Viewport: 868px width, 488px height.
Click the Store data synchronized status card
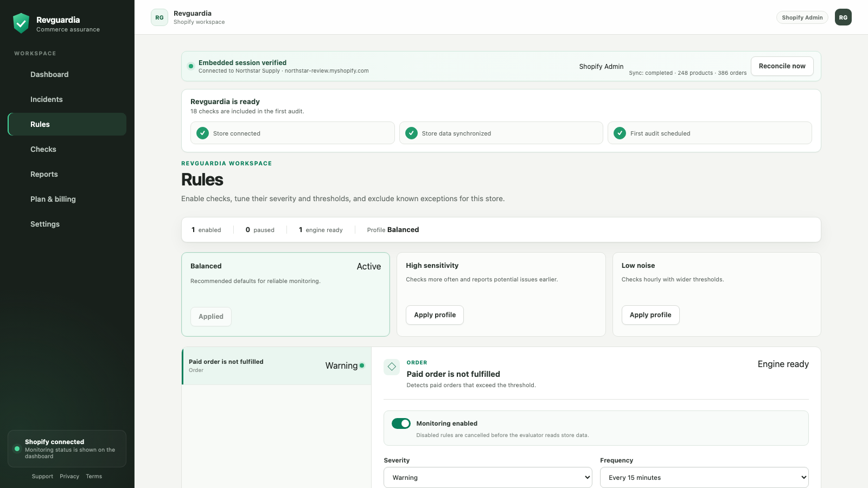pyautogui.click(x=501, y=133)
